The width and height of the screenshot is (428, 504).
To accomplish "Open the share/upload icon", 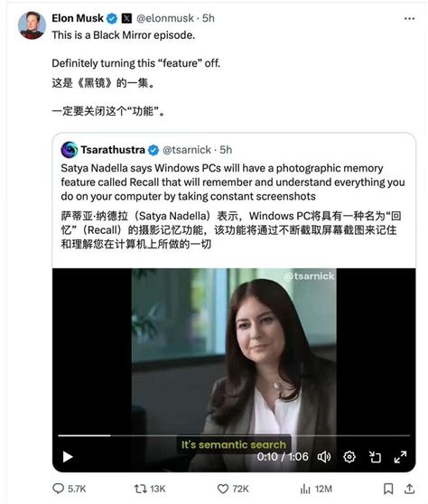I will point(409,489).
